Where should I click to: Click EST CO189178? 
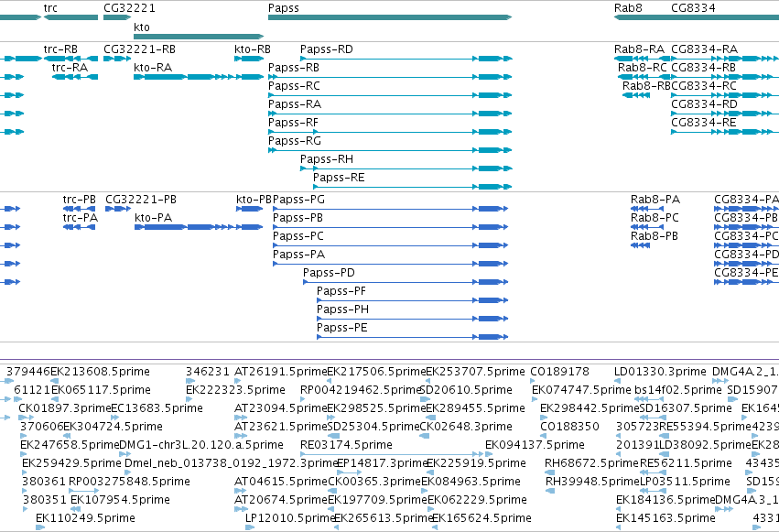point(533,382)
